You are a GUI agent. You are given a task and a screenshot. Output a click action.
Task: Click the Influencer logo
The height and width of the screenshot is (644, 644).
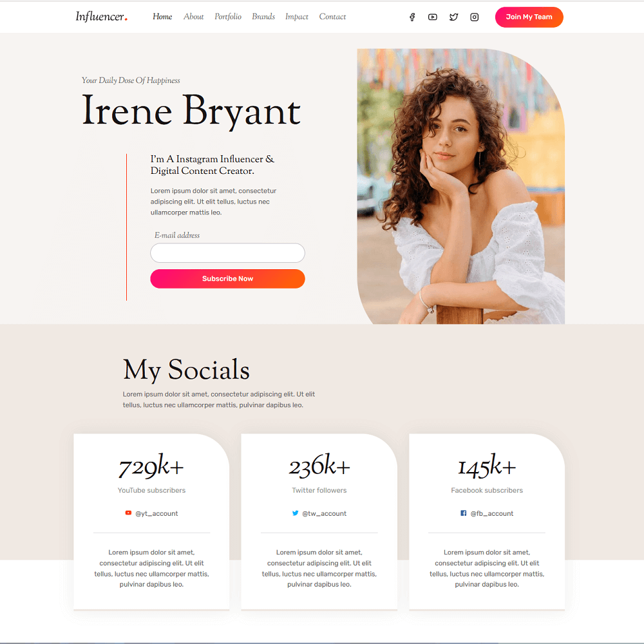102,17
